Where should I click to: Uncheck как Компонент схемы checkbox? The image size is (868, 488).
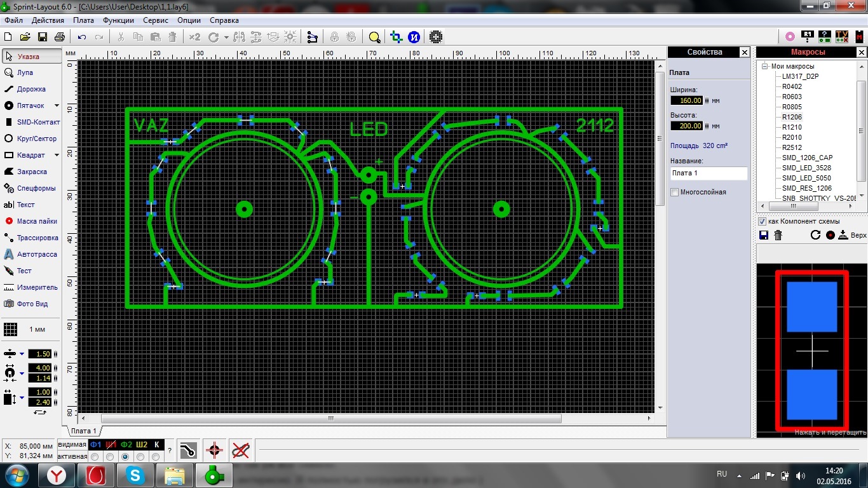(763, 221)
